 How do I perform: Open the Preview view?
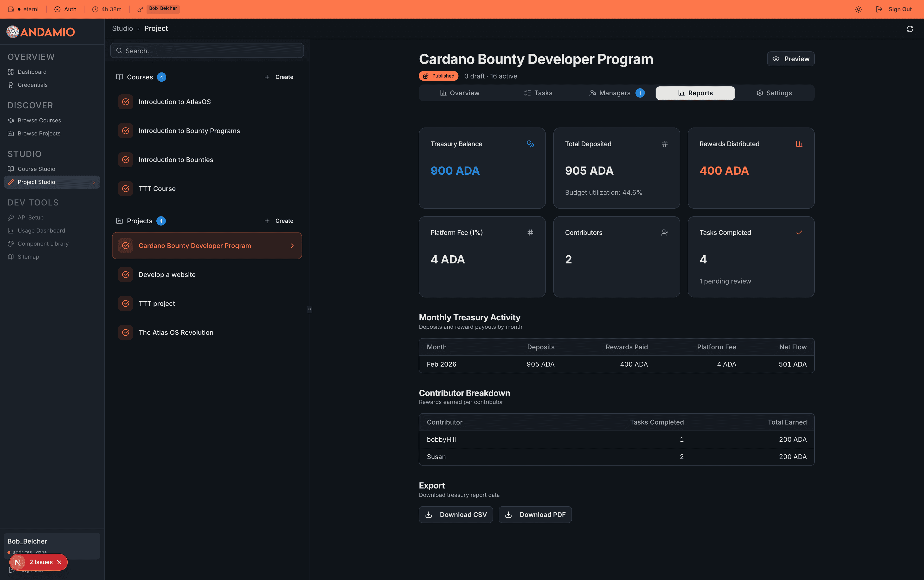click(791, 59)
